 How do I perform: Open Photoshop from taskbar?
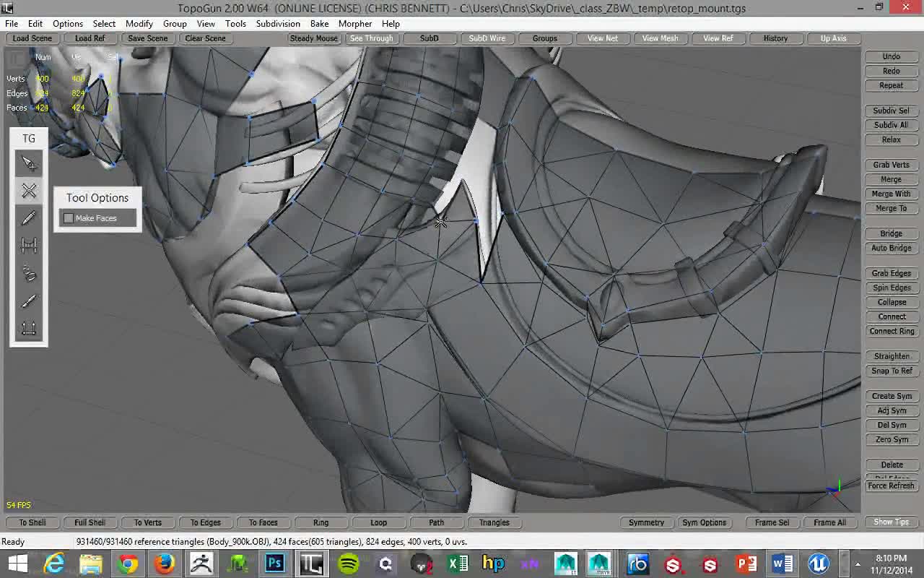275,564
